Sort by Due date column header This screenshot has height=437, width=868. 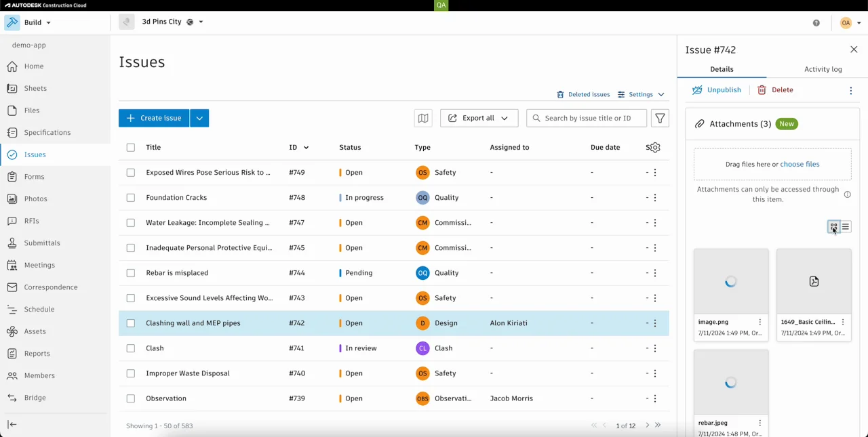605,148
